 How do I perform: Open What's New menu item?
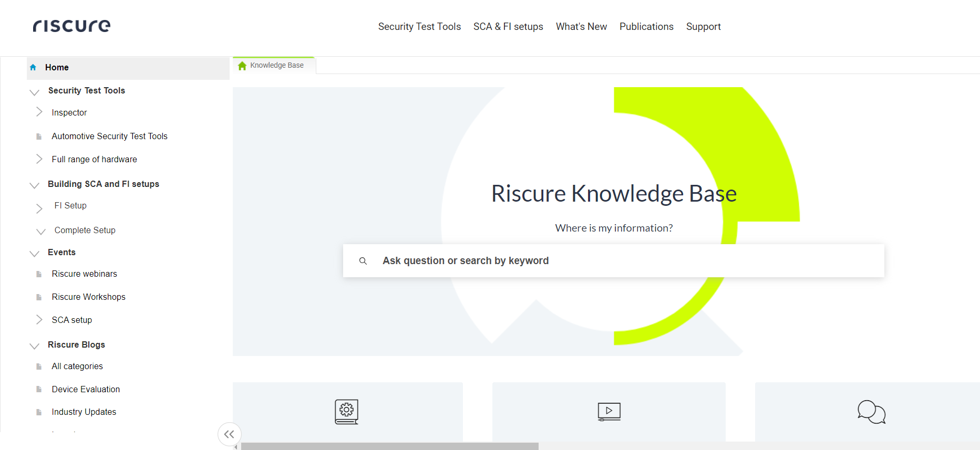point(581,27)
